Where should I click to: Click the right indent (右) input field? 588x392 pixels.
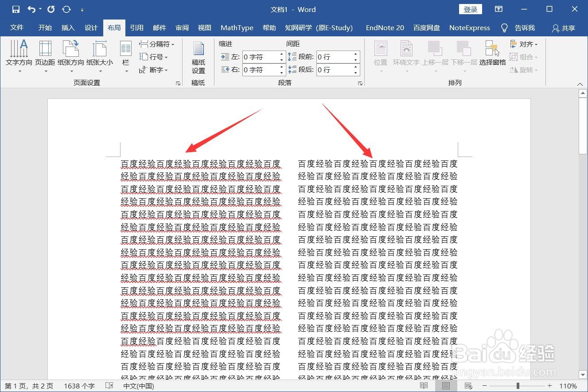click(260, 70)
